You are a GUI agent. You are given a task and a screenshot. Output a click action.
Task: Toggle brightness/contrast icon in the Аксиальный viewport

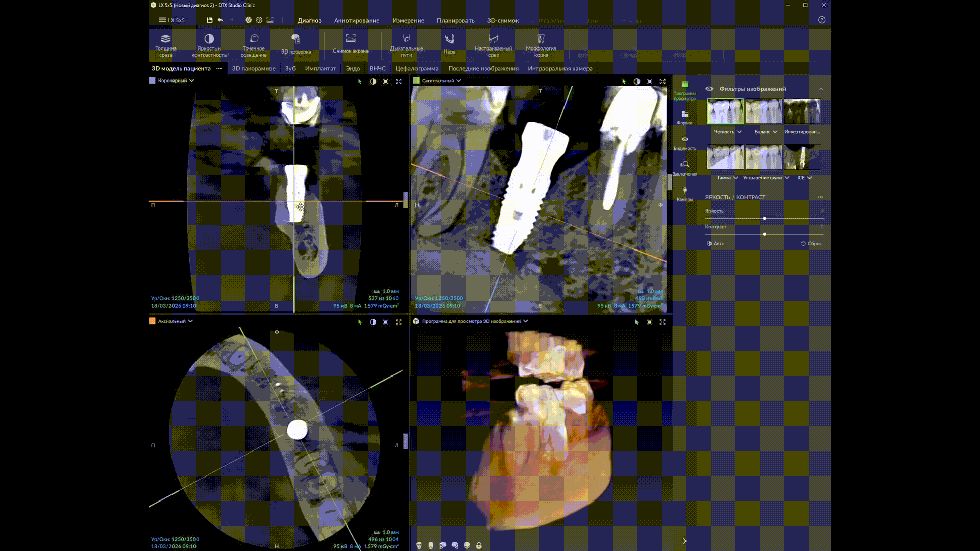pos(373,322)
